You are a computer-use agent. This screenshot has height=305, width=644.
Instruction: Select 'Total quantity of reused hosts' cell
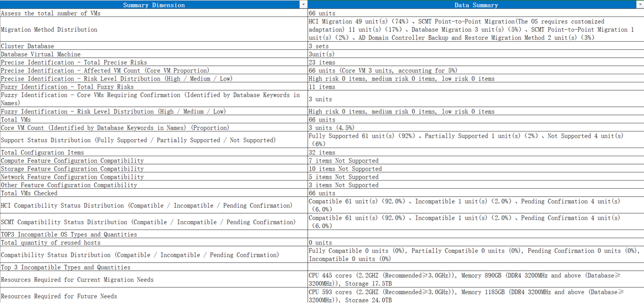[154, 243]
